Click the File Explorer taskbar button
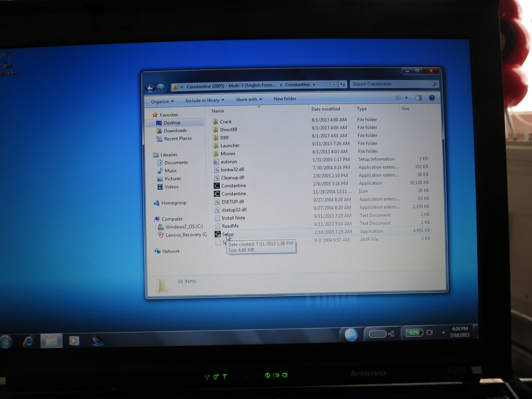This screenshot has height=399, width=532. tap(51, 341)
